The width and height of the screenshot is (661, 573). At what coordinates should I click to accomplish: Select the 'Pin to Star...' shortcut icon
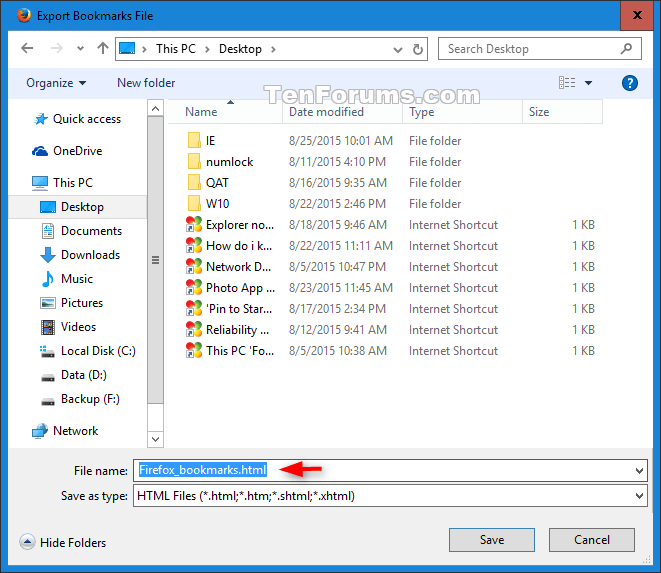pos(194,309)
